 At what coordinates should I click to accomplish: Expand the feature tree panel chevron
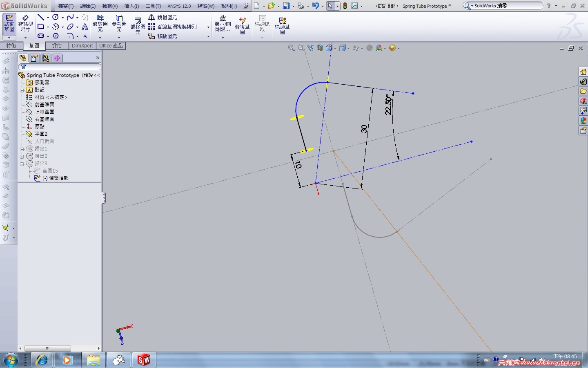(x=98, y=58)
